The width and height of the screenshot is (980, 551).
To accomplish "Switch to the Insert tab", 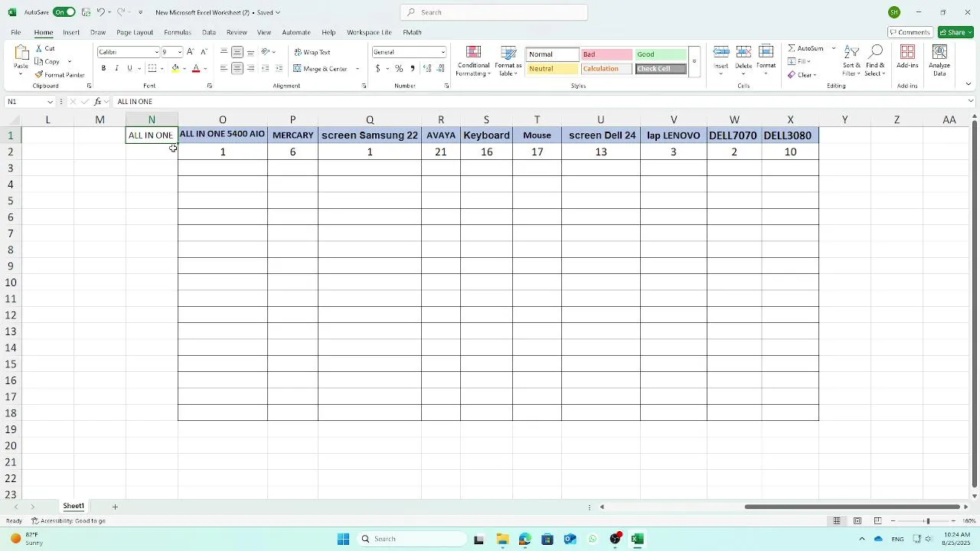I will (x=71, y=32).
